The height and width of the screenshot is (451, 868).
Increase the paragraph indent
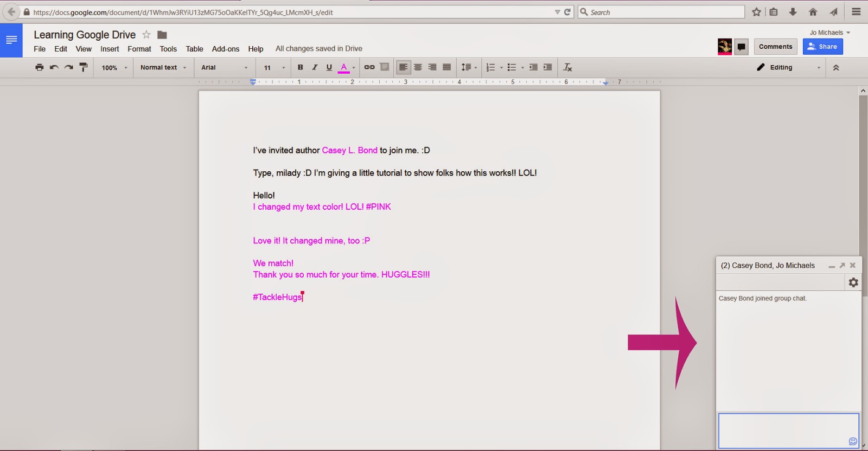(x=548, y=67)
